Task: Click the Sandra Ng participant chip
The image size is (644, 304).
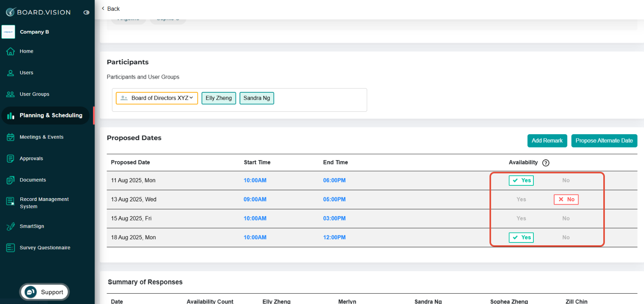Action: pyautogui.click(x=257, y=98)
